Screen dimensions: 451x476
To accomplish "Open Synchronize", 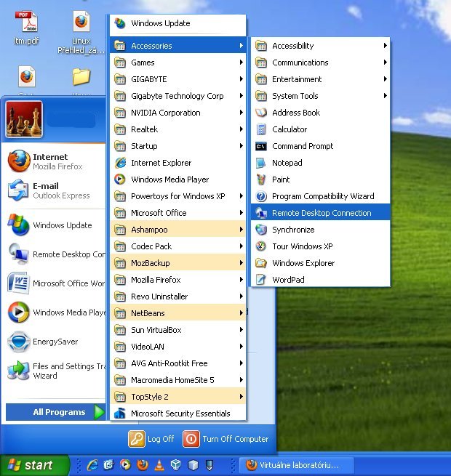I will (320, 230).
